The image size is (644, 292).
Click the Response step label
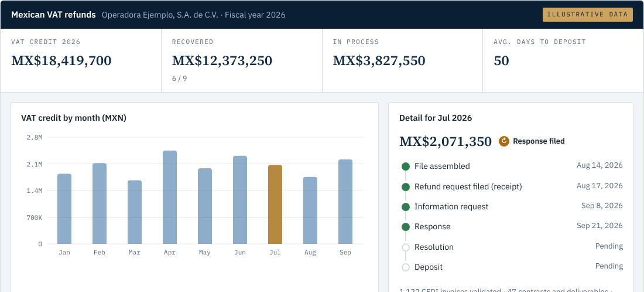pyautogui.click(x=432, y=226)
